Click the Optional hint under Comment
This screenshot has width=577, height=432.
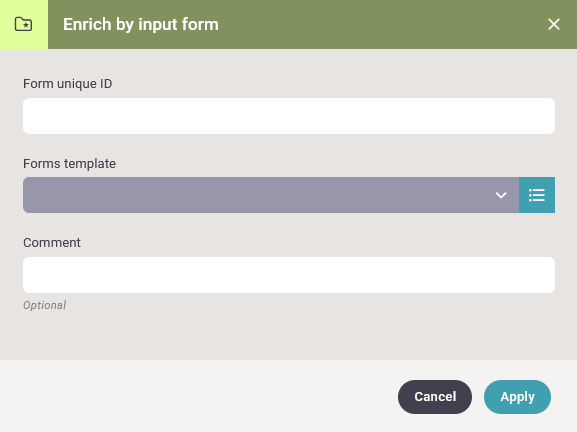pyautogui.click(x=45, y=305)
